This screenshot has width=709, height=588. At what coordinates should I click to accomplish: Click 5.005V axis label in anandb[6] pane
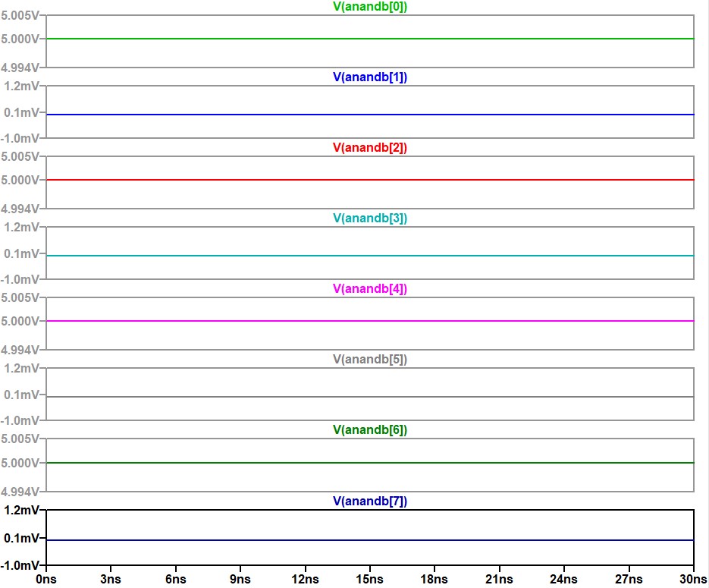click(20, 439)
